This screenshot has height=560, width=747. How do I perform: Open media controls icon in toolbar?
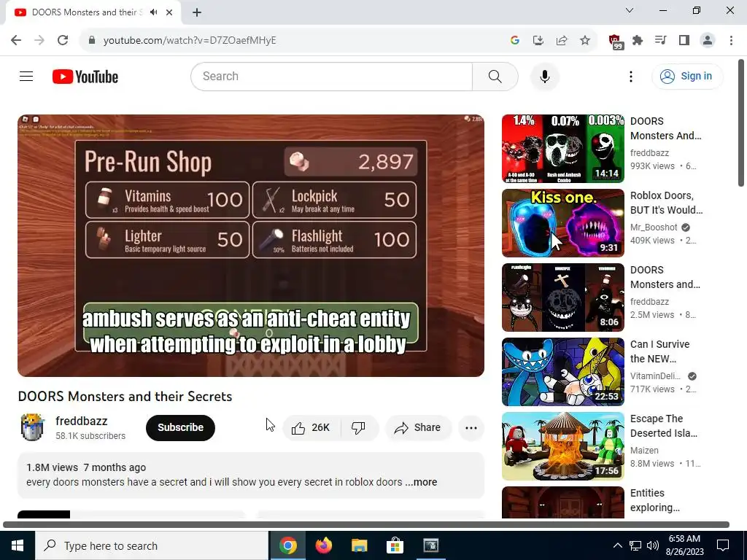click(660, 40)
